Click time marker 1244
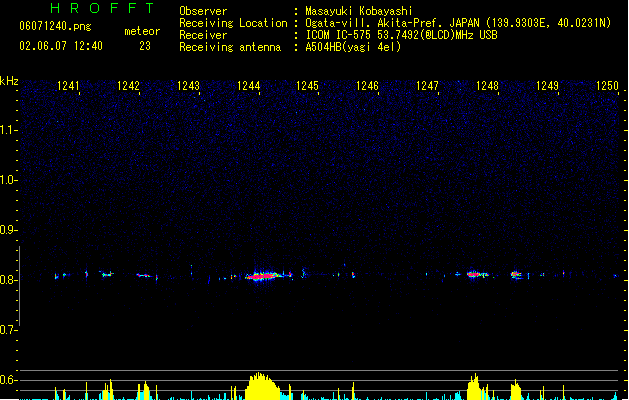Viewport: 629px width, 400px height. coord(248,86)
